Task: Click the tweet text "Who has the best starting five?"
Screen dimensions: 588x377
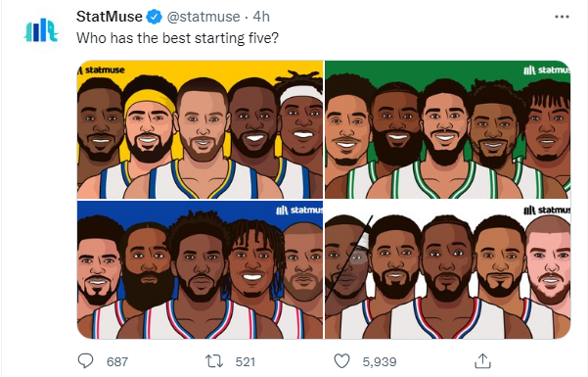Action: pyautogui.click(x=177, y=38)
